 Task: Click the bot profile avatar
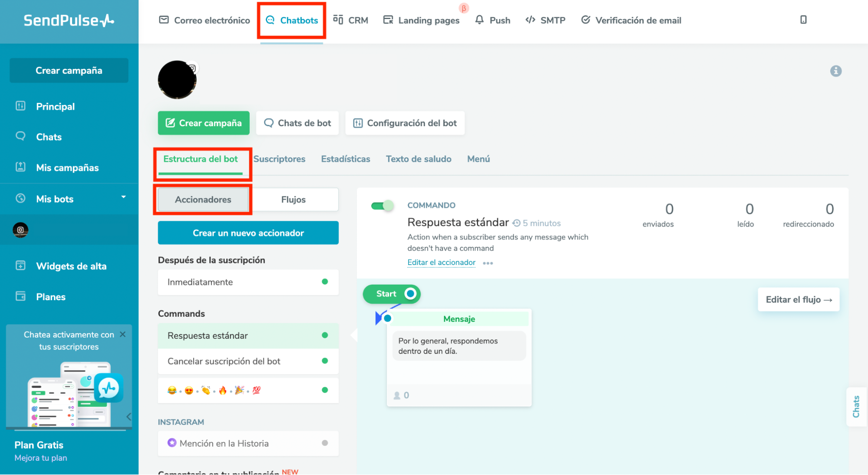click(177, 80)
